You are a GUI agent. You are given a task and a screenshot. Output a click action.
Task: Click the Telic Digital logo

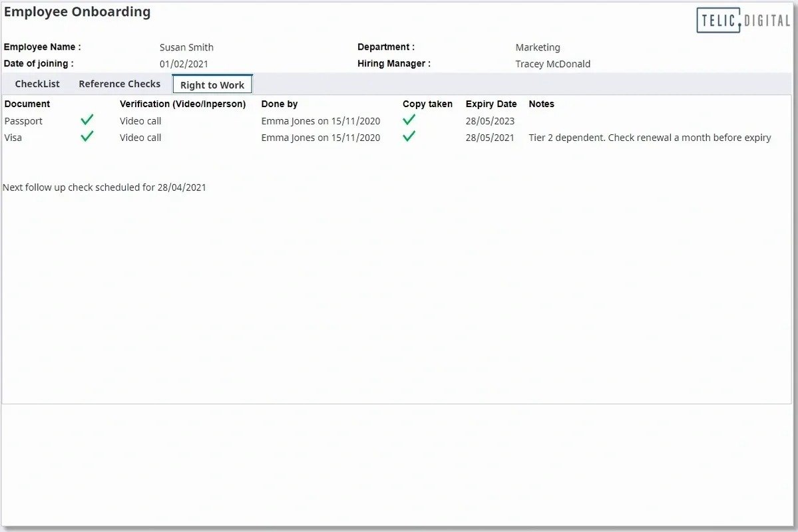coord(743,20)
